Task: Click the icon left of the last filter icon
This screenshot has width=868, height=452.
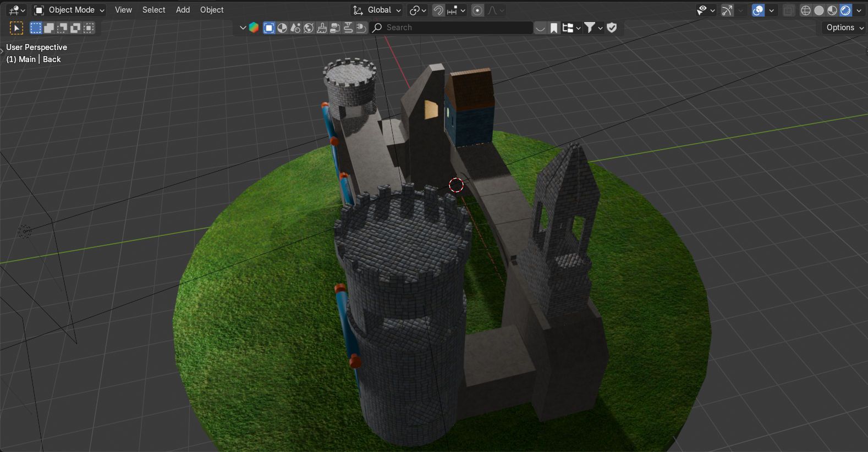Action: [348, 27]
